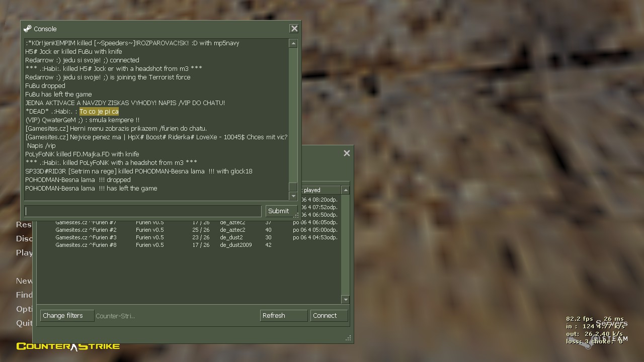Click the console scrollbar thumb
The width and height of the screenshot is (644, 362).
[x=293, y=187]
